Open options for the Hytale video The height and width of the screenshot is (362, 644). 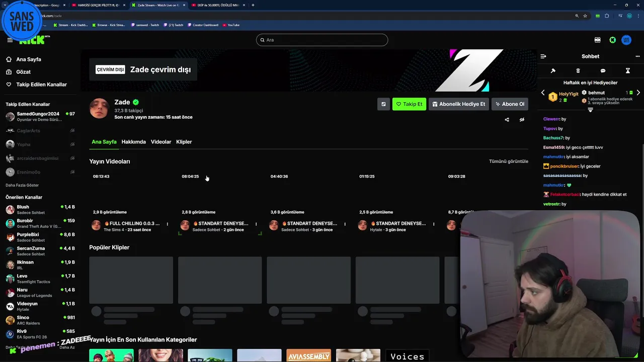click(434, 224)
